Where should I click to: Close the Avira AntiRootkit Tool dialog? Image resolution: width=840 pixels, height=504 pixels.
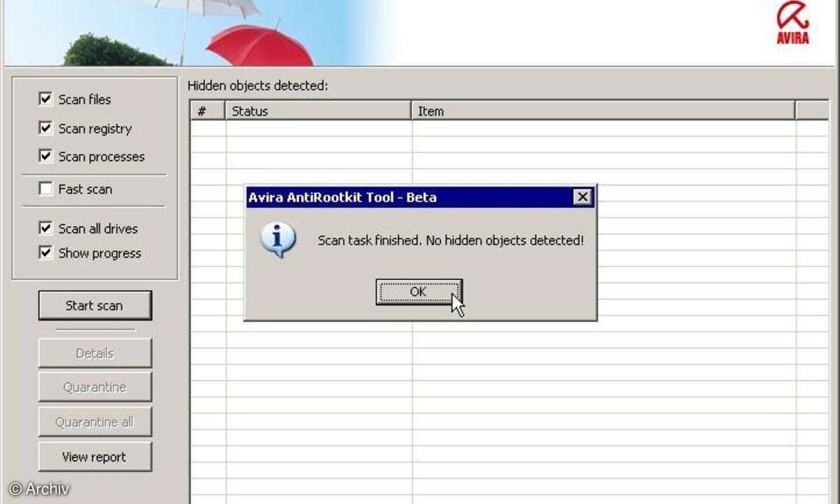(582, 197)
